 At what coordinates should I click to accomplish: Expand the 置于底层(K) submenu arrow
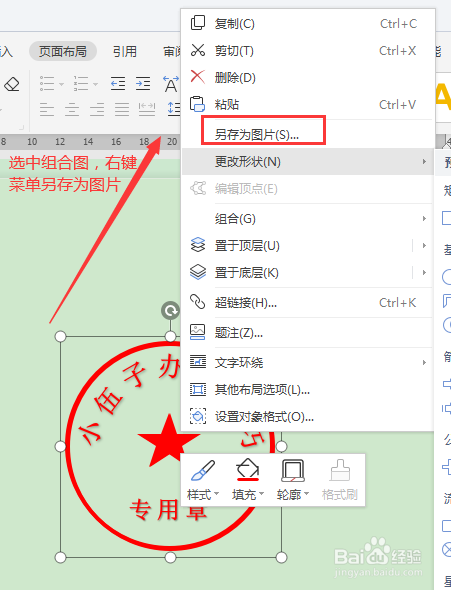pyautogui.click(x=424, y=273)
